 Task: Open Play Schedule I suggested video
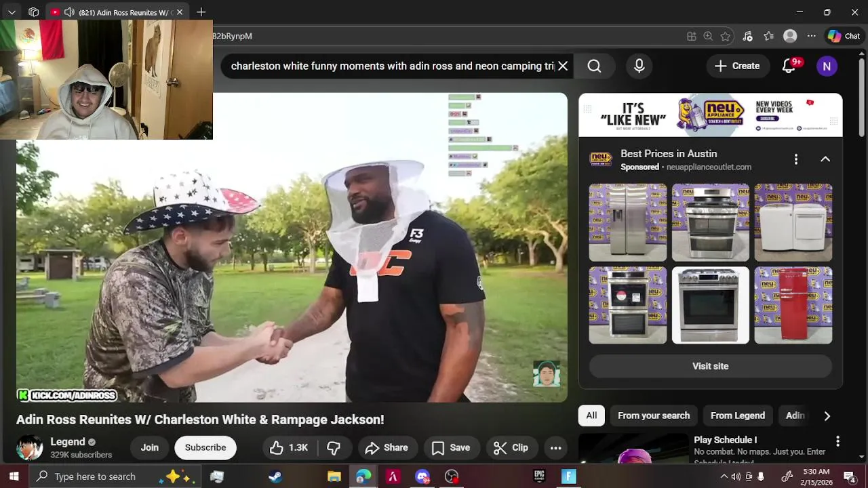click(633, 448)
